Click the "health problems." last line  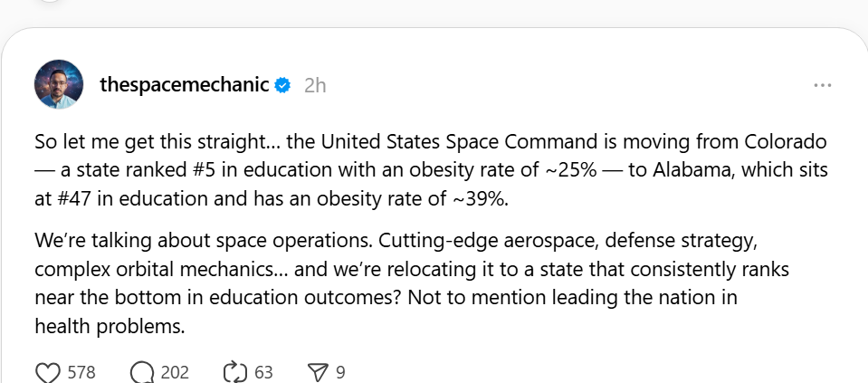pos(109,327)
